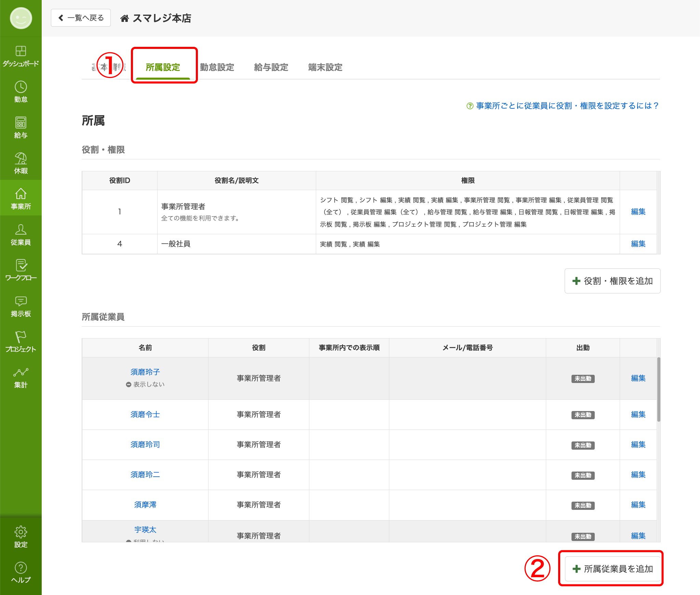The height and width of the screenshot is (595, 700).
Task: Edit the 一般社員 role row
Action: point(638,244)
